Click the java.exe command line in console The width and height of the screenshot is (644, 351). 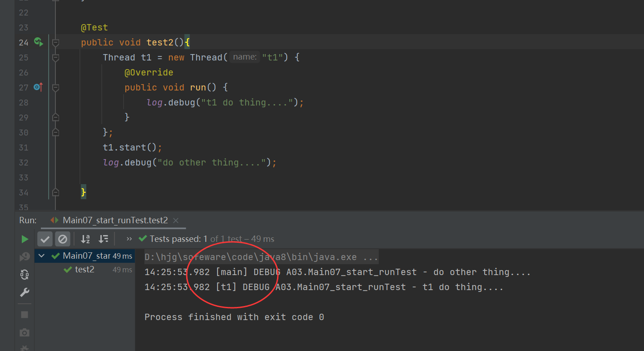click(261, 257)
